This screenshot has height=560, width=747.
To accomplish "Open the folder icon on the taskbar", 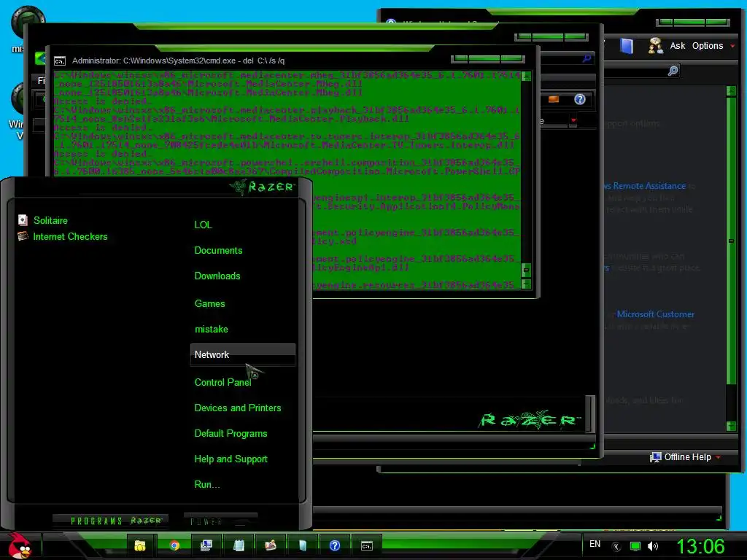I will 140,545.
